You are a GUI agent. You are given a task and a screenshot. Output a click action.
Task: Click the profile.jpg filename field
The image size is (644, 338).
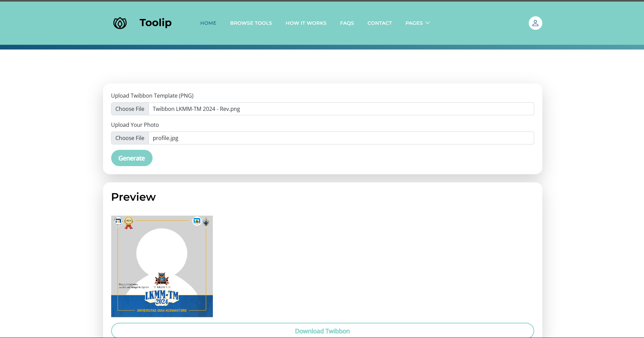click(341, 138)
